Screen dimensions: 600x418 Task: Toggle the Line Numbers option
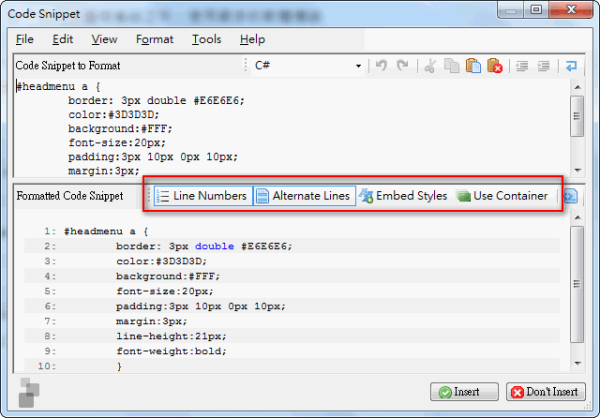point(202,196)
